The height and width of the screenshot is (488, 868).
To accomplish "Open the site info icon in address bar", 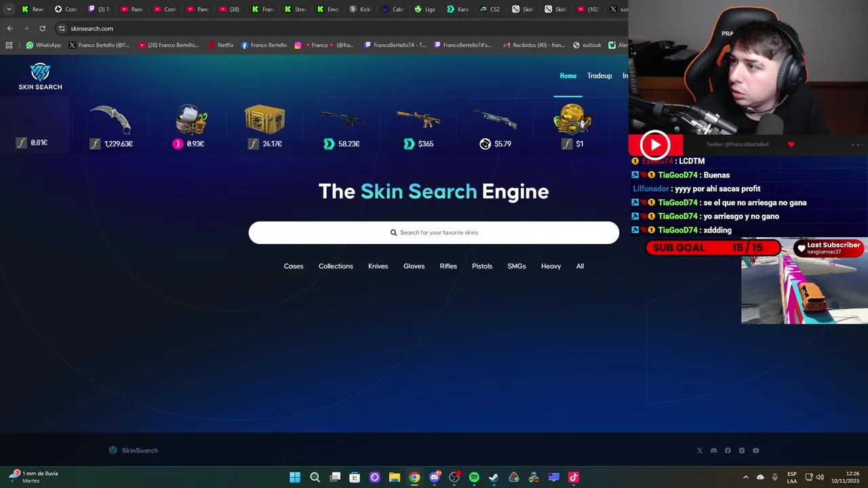I will click(62, 28).
